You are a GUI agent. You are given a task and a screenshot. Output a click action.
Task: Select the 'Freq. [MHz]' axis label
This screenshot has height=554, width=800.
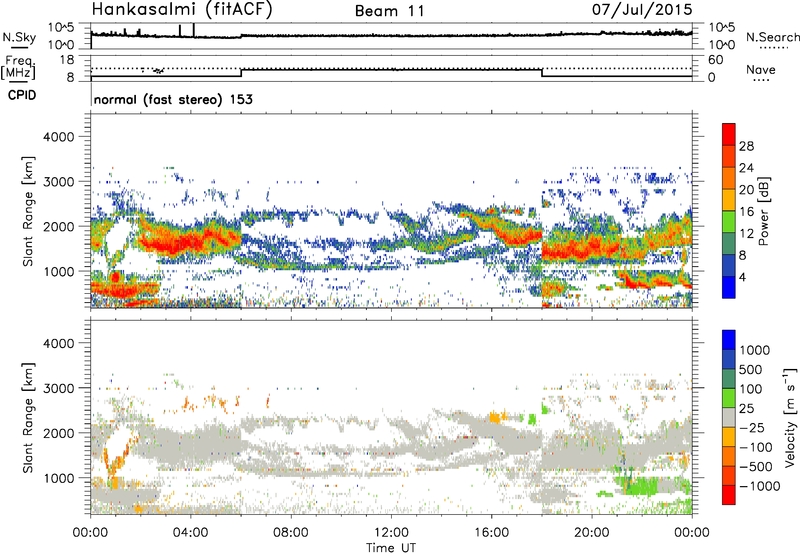[x=18, y=68]
